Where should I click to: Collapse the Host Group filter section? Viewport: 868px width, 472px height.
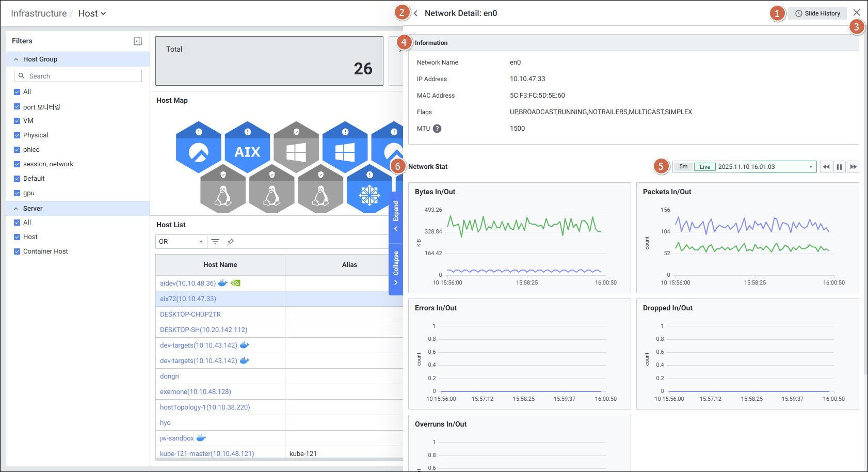(x=16, y=59)
